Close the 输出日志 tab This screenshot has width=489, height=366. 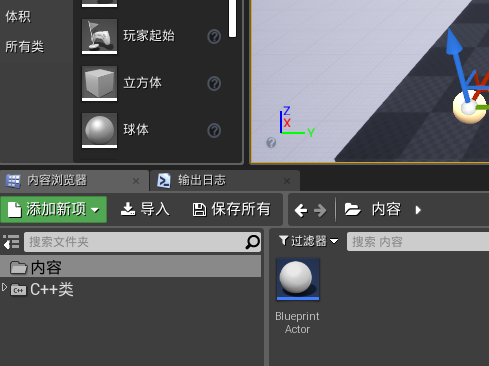tap(287, 181)
